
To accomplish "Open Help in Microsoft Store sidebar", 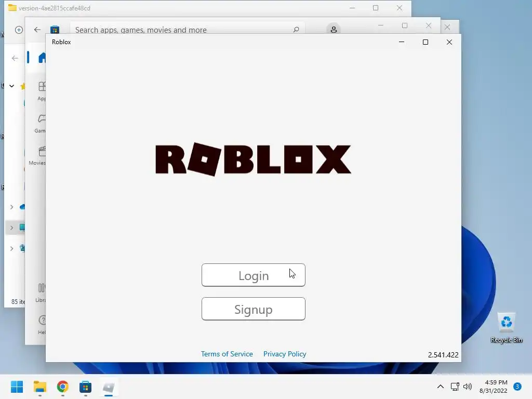I will [x=42, y=325].
